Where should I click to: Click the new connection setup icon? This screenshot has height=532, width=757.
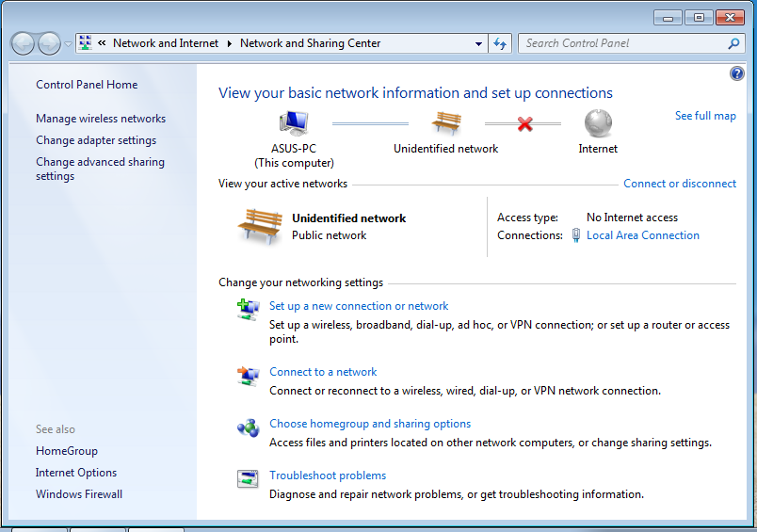click(x=249, y=310)
